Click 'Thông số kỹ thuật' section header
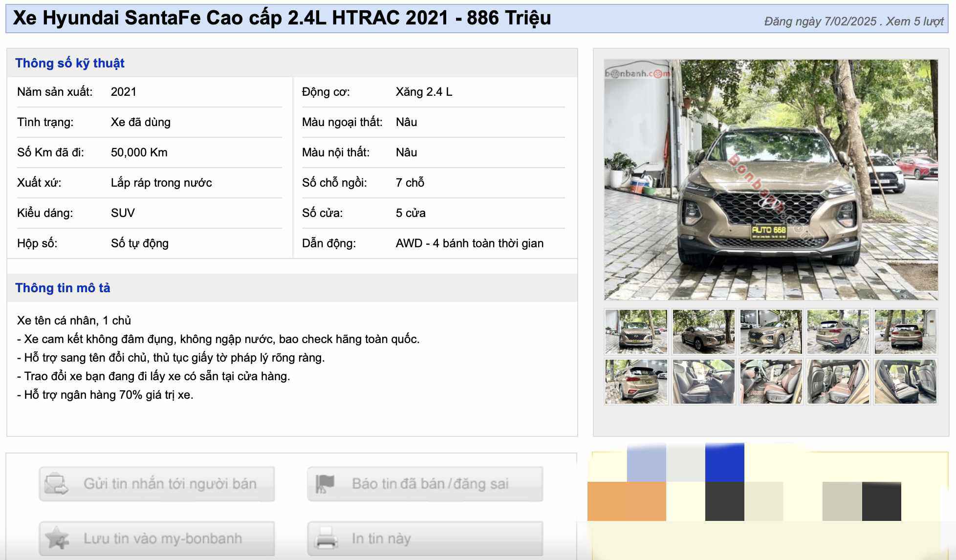Screen dimensions: 956x560 click(x=70, y=63)
